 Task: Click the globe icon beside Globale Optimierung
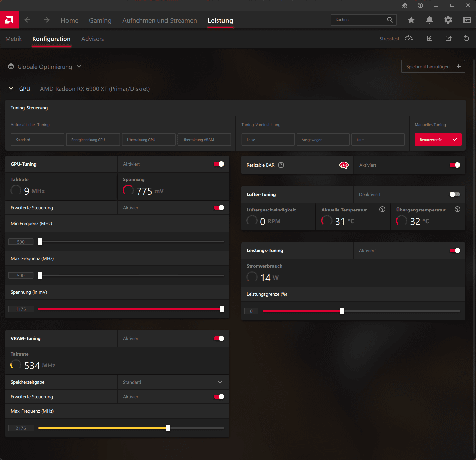coord(11,66)
